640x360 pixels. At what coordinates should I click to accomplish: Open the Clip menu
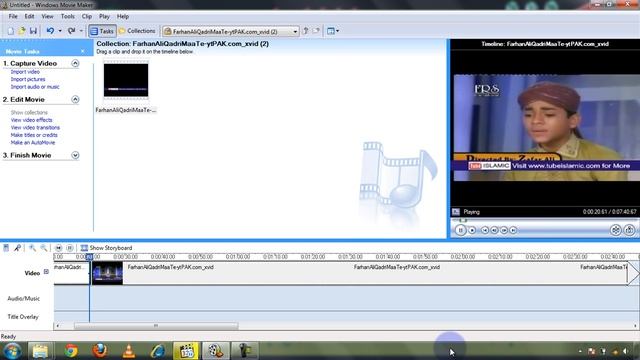click(87, 17)
